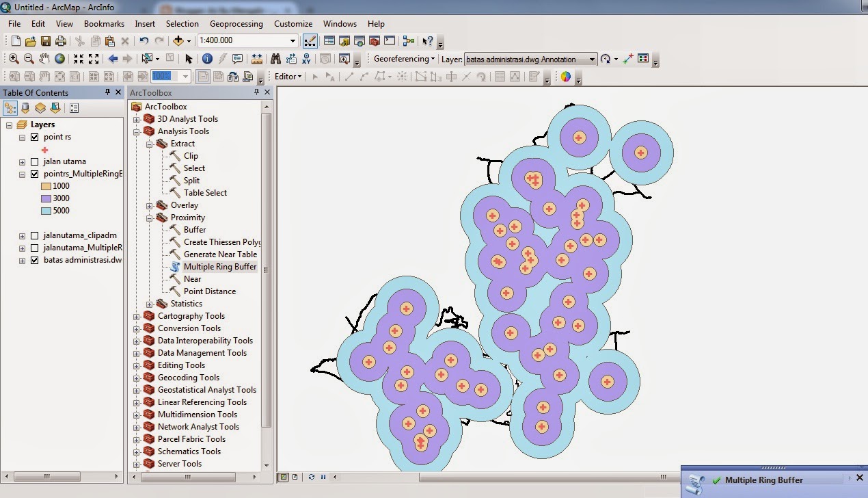
Task: Activate the Pan hand tool
Action: (x=44, y=59)
